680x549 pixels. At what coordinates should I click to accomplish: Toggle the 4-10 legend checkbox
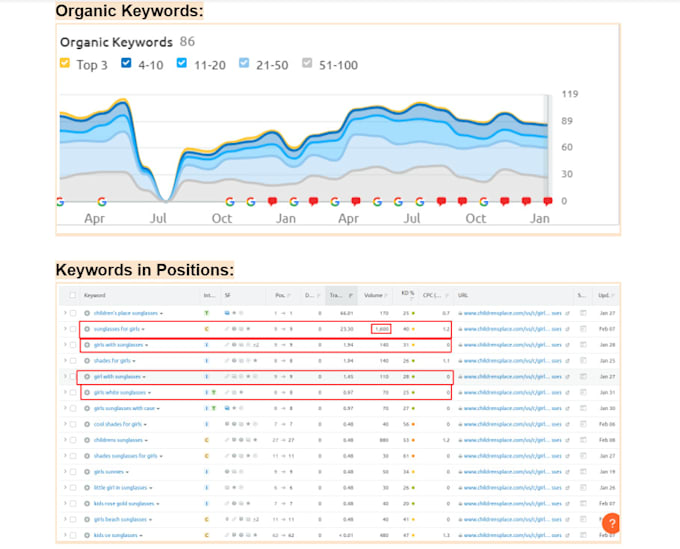tap(126, 63)
